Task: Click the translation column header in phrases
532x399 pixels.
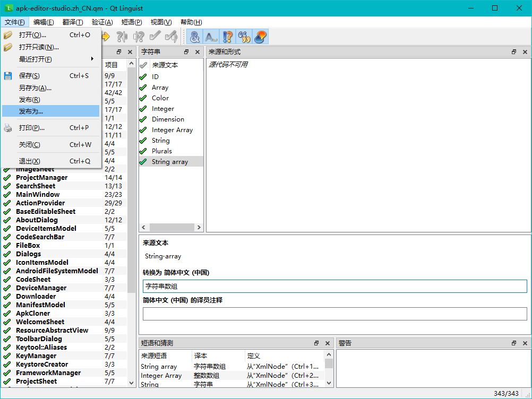Action: click(201, 356)
